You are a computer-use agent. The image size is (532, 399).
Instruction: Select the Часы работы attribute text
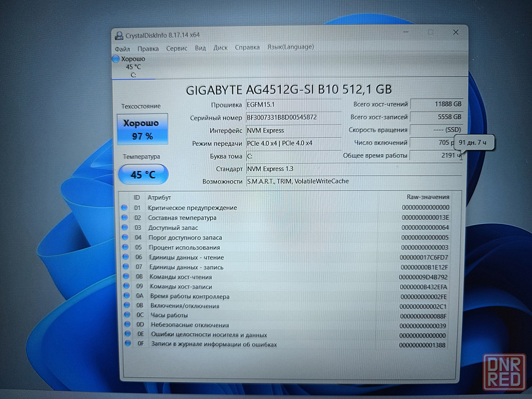[x=169, y=315]
